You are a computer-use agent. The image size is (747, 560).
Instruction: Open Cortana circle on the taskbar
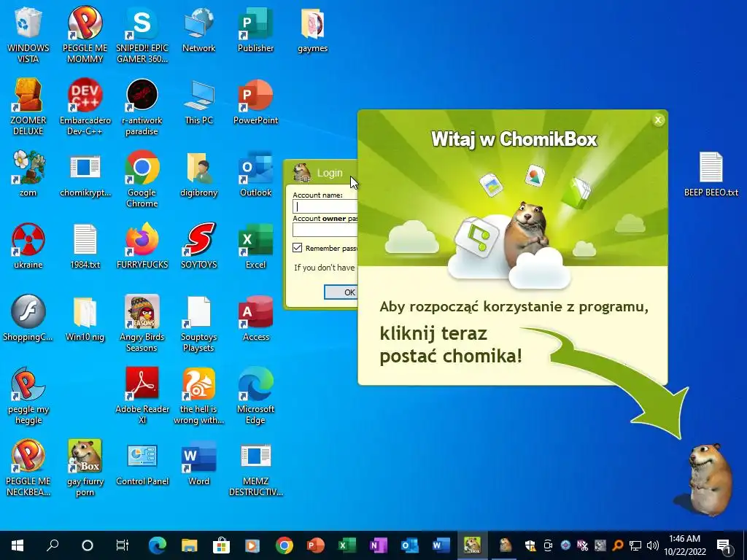pos(88,545)
